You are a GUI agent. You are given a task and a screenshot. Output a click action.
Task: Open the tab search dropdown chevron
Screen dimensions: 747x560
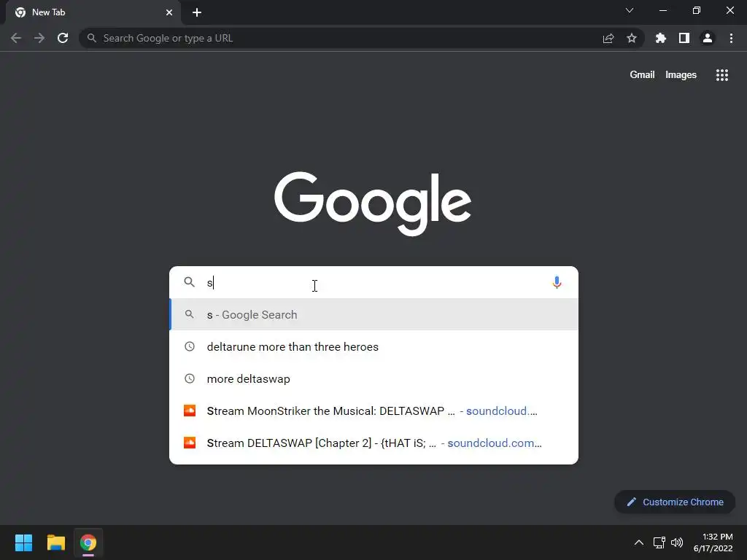[x=630, y=10]
